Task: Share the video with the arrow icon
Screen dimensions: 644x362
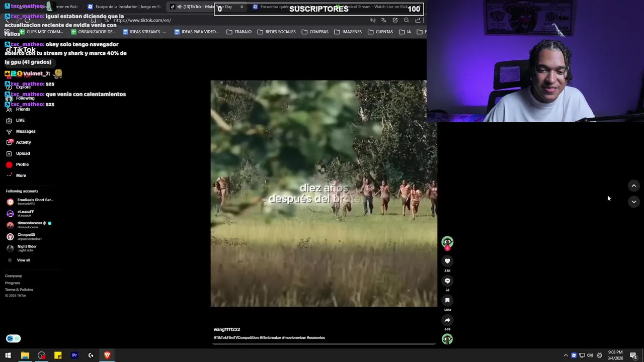Action: point(447,320)
